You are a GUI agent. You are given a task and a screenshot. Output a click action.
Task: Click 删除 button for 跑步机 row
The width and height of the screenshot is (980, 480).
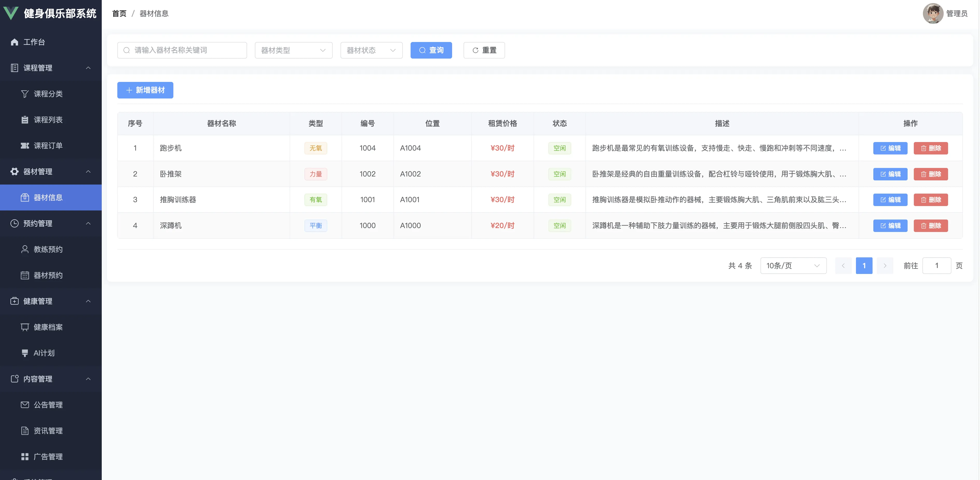tap(930, 148)
